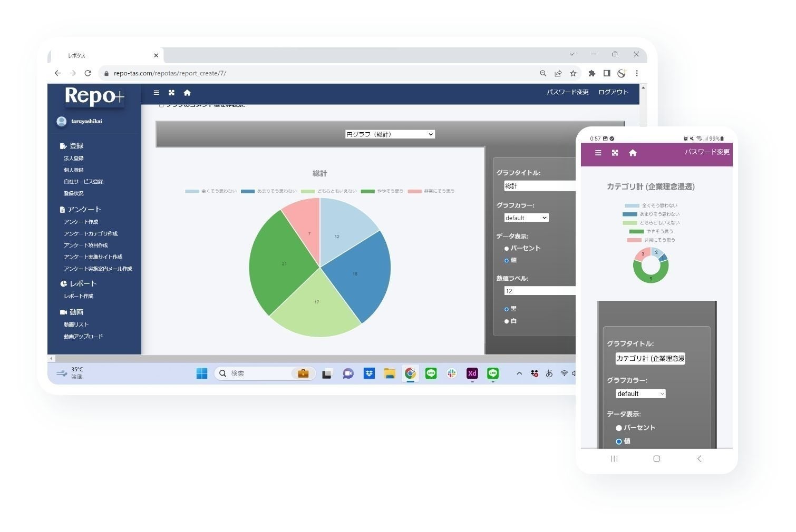Open Dropbox from the taskbar
The width and height of the screenshot is (796, 532).
coord(369,373)
